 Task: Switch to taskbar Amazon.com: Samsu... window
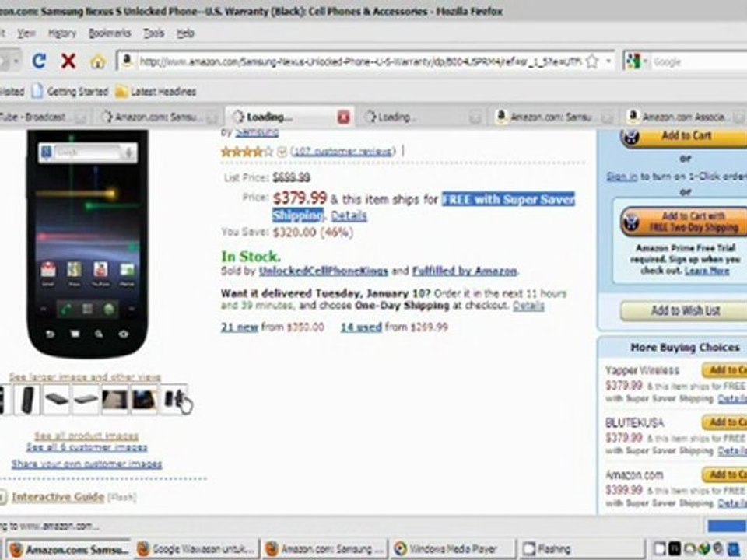pos(68,549)
